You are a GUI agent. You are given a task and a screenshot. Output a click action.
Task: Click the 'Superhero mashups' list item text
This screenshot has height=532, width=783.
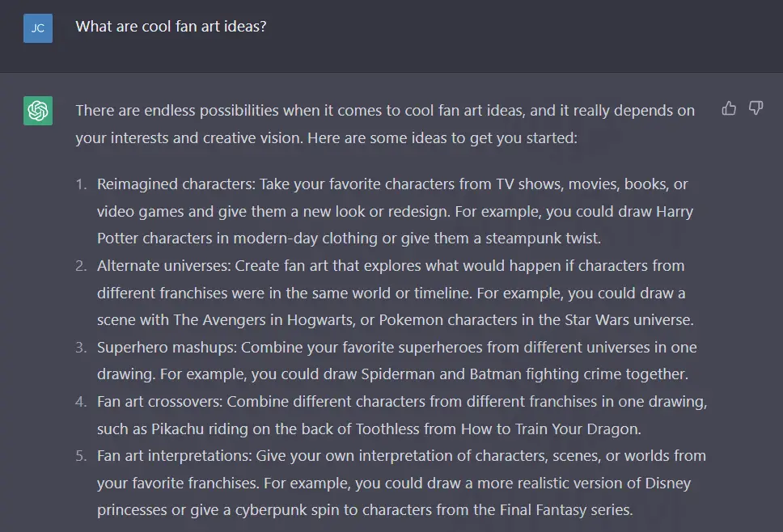pyautogui.click(x=397, y=361)
